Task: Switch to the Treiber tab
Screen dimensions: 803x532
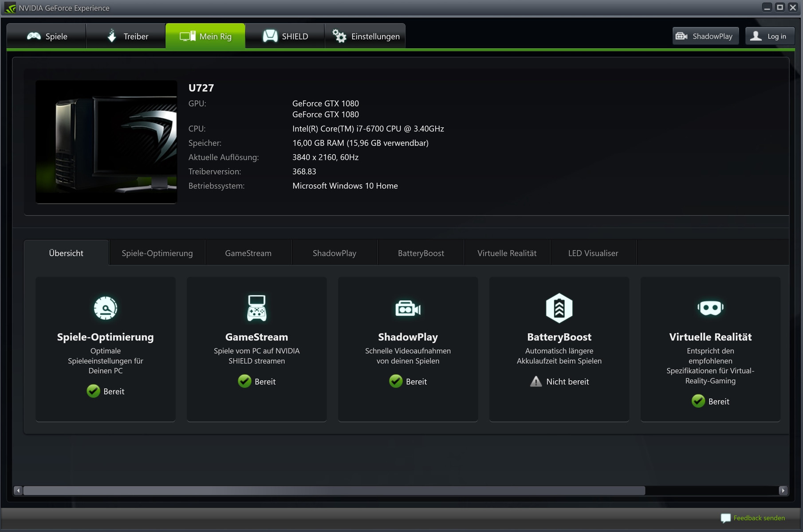Action: pyautogui.click(x=126, y=36)
